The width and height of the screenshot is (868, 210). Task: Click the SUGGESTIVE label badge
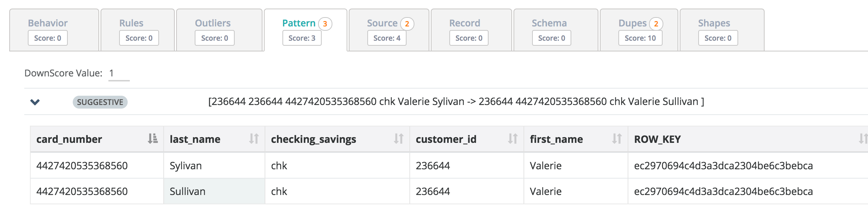click(100, 102)
